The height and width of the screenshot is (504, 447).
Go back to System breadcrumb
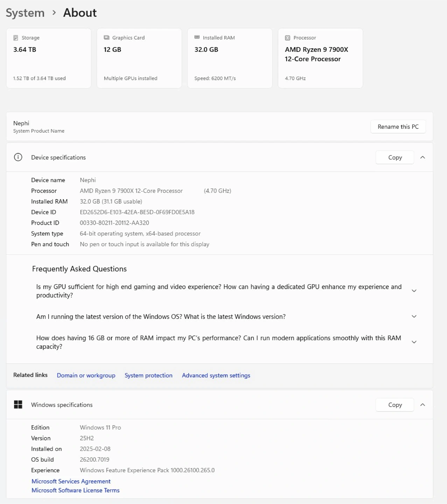tap(25, 13)
